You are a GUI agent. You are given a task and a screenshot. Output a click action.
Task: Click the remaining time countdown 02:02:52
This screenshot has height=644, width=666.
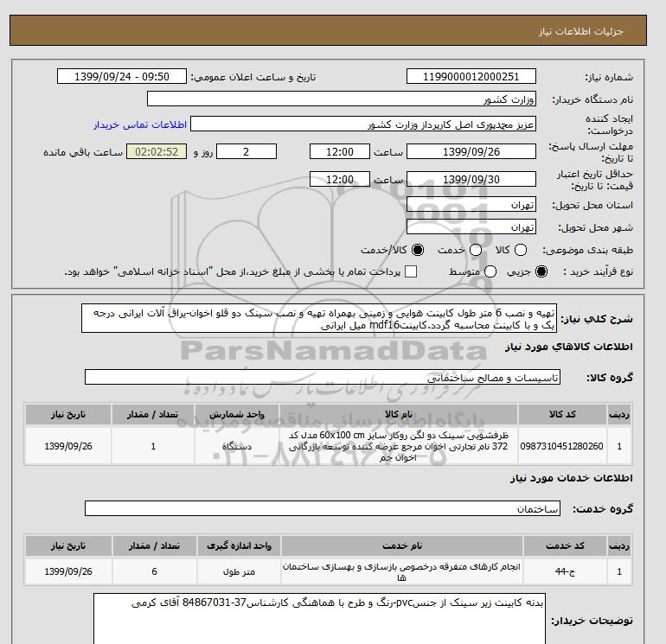(157, 151)
